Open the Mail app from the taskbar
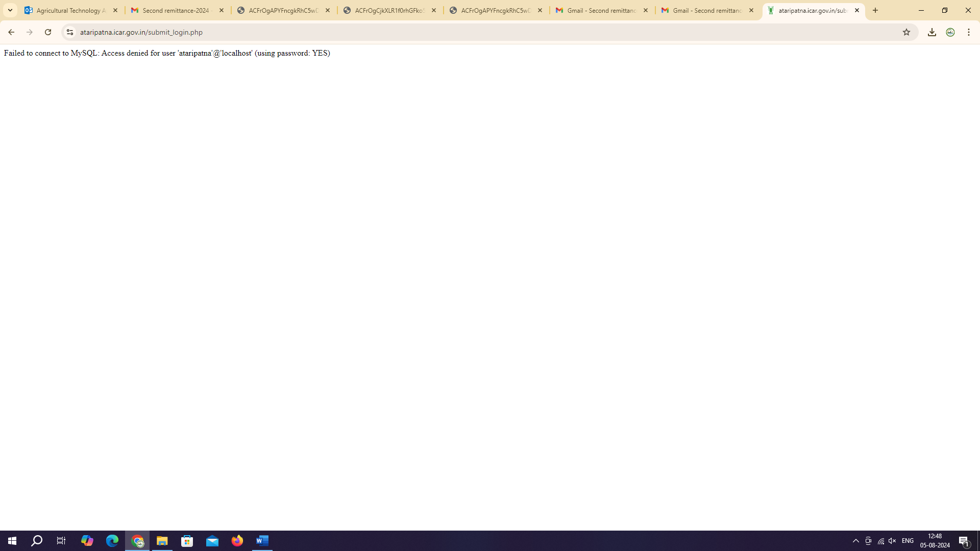Viewport: 980px width, 551px height. [212, 541]
